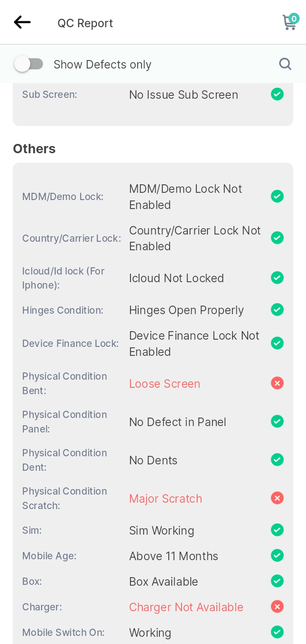306x644 pixels.
Task: Select the Loose Screen defect text
Action: pyautogui.click(x=164, y=384)
